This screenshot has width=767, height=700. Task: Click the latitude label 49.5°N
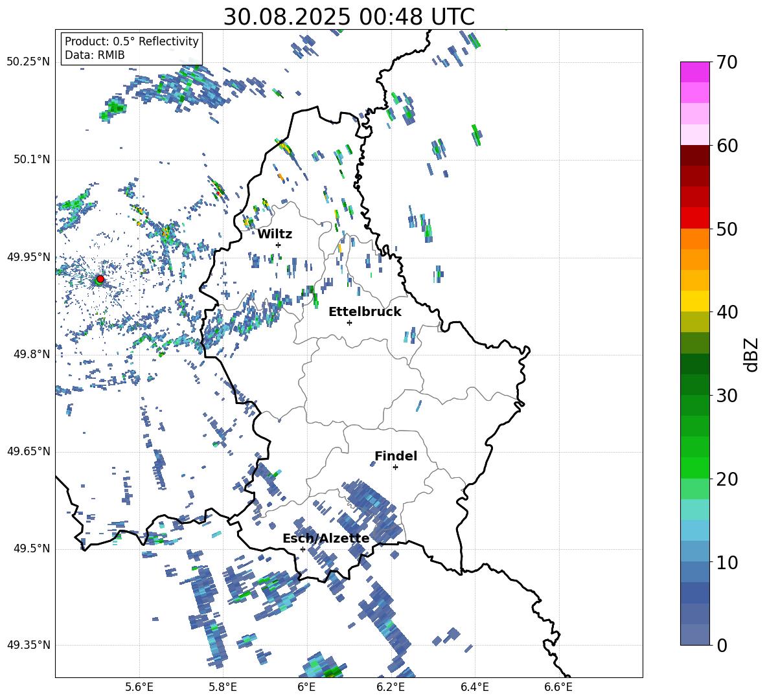point(31,548)
